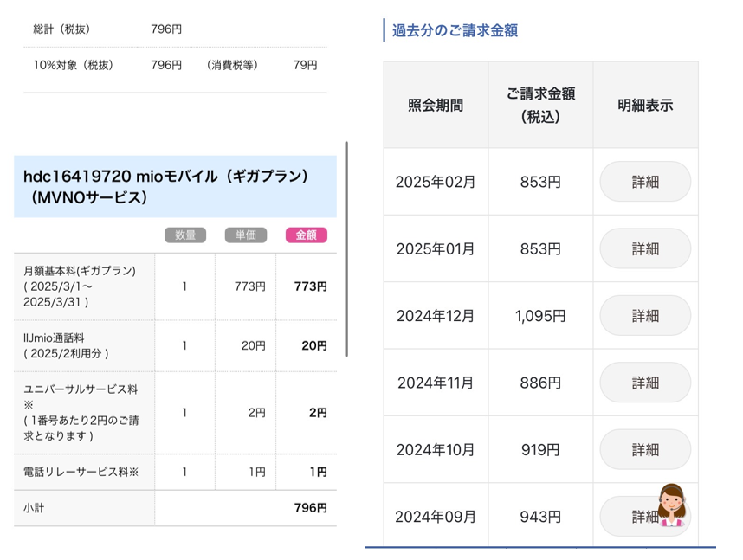The width and height of the screenshot is (743, 560).
Task: Click the gray 単価 column badge
Action: pyautogui.click(x=246, y=235)
